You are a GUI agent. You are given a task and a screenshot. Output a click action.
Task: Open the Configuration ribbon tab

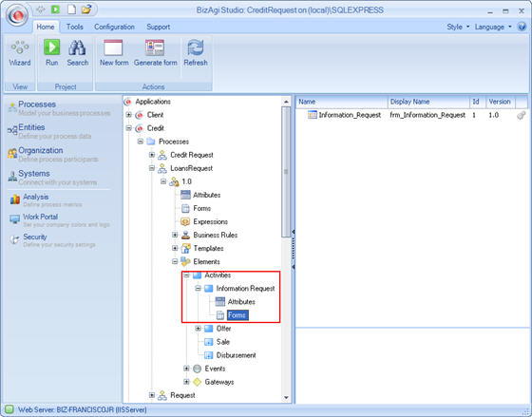tap(114, 27)
